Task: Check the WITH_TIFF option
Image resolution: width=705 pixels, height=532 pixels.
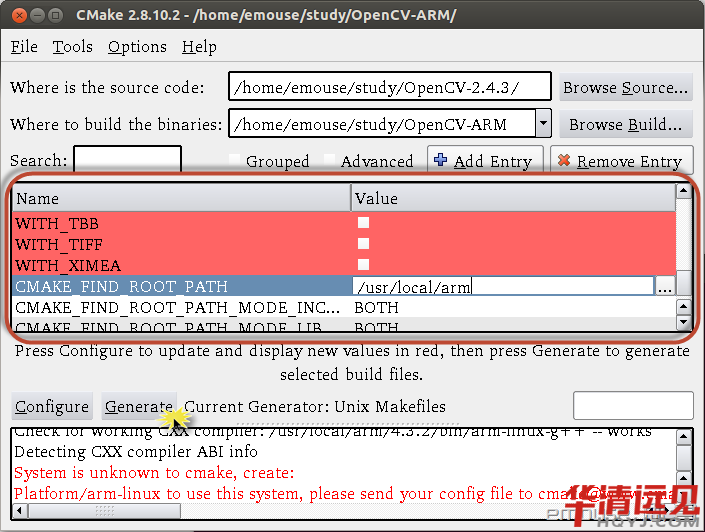Action: click(364, 244)
